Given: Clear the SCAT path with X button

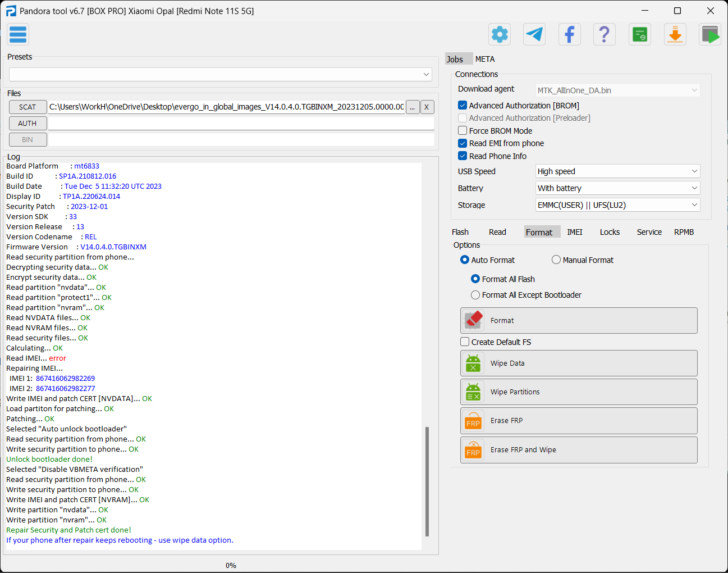Looking at the screenshot, I should [x=427, y=107].
